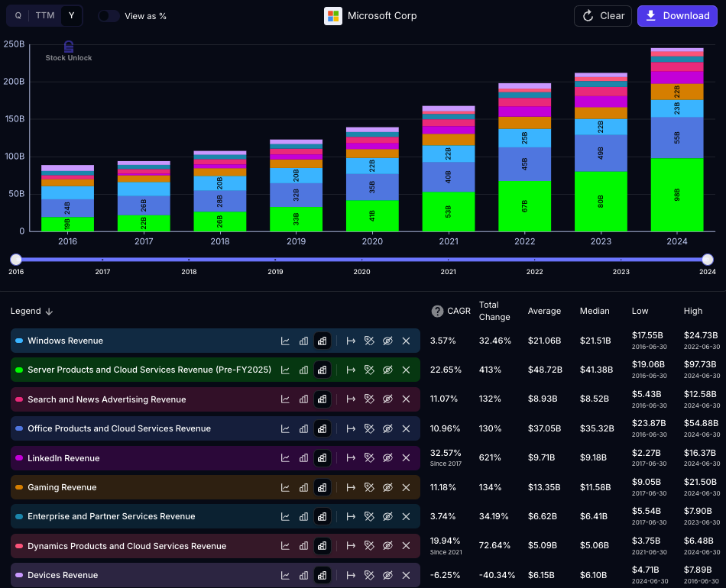The height and width of the screenshot is (588, 726).
Task: Click tag-off icon on Search and News Advertising row
Action: [369, 399]
